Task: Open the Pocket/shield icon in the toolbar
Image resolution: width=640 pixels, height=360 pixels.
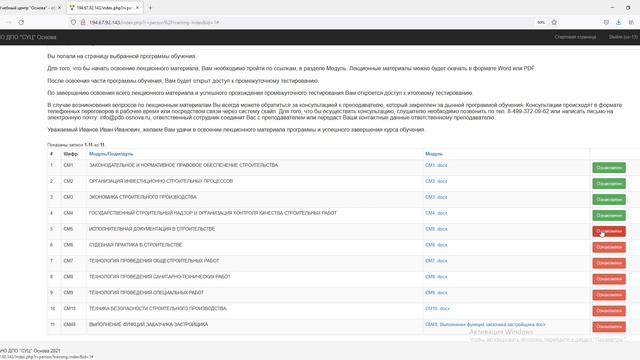Action: 606,22
